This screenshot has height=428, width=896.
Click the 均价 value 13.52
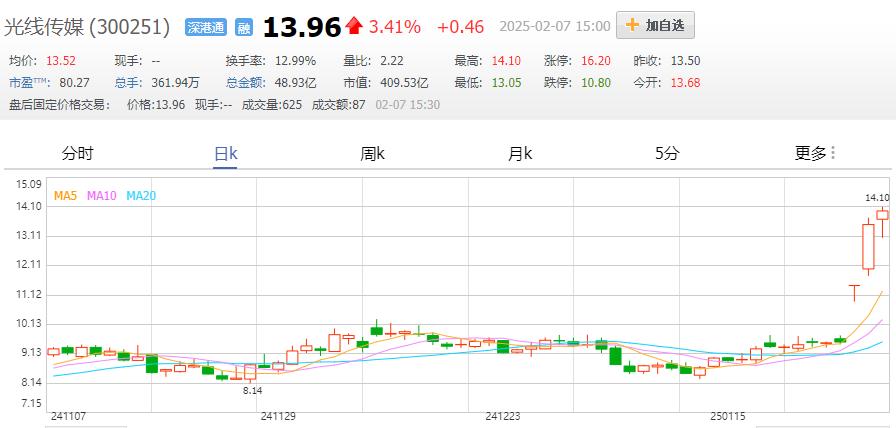point(61,61)
